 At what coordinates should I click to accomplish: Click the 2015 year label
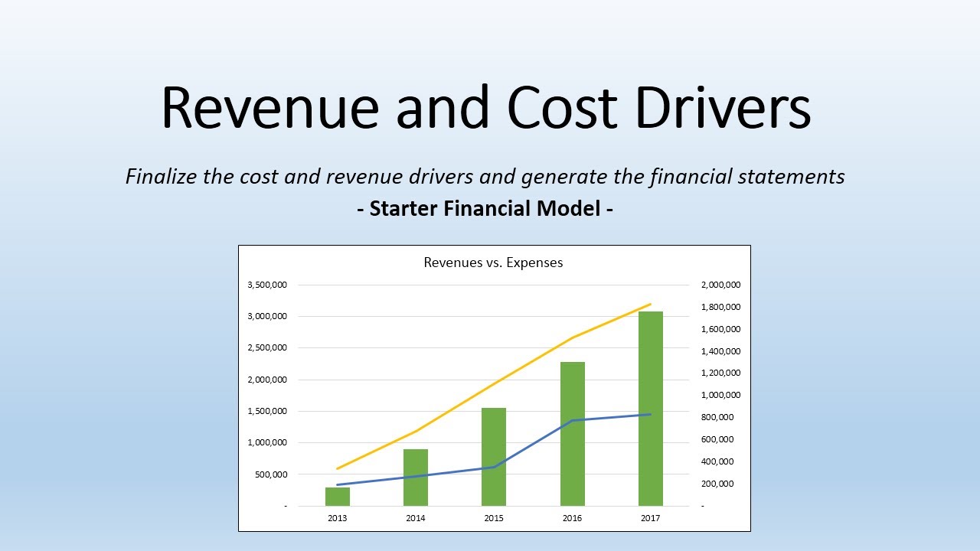(494, 518)
